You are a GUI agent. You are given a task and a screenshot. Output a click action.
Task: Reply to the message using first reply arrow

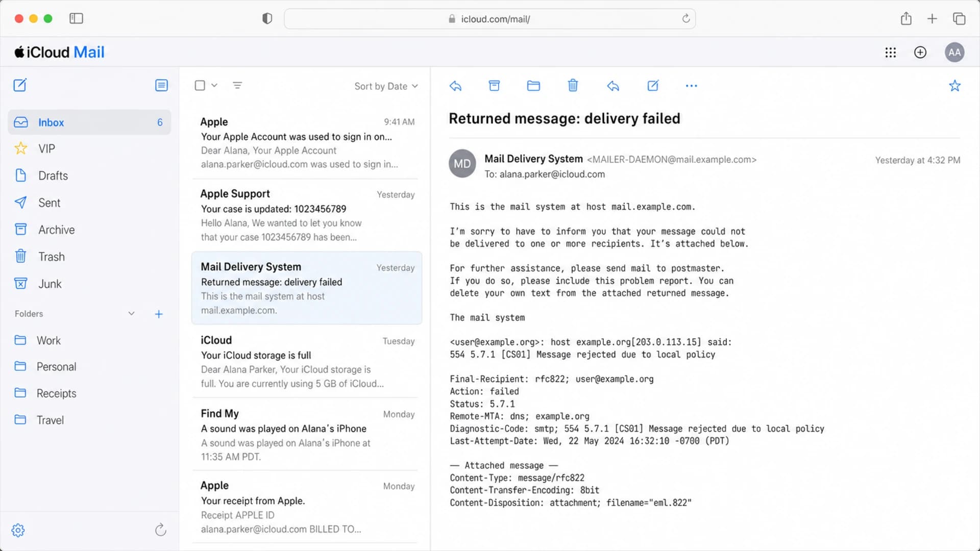tap(456, 86)
